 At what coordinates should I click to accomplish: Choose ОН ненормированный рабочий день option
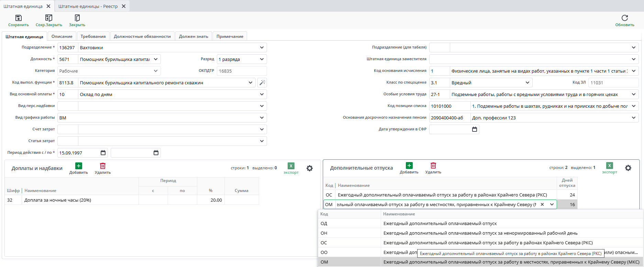click(480, 233)
